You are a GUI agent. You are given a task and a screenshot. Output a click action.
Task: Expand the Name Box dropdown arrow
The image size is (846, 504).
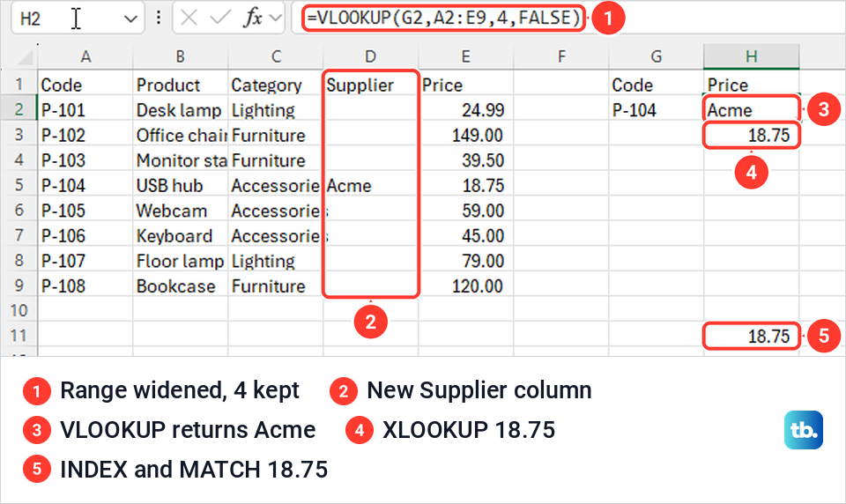tap(130, 19)
